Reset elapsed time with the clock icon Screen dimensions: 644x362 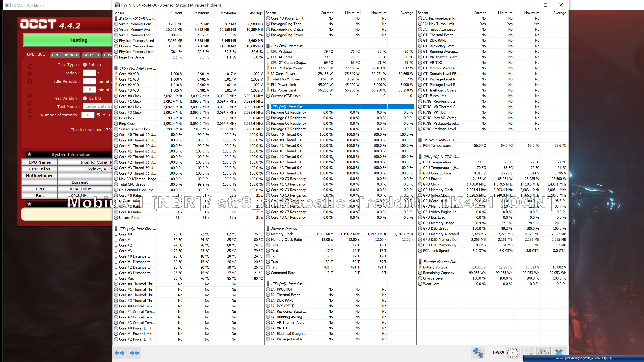pyautogui.click(x=513, y=353)
